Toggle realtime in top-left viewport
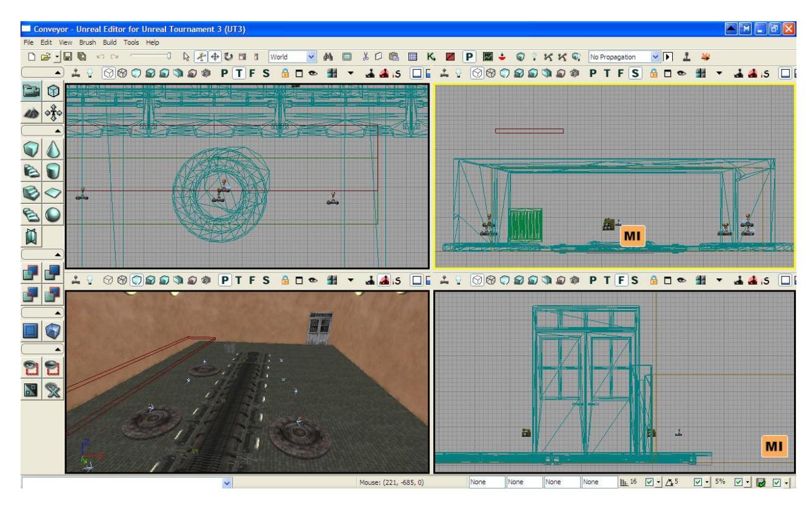 (x=77, y=73)
